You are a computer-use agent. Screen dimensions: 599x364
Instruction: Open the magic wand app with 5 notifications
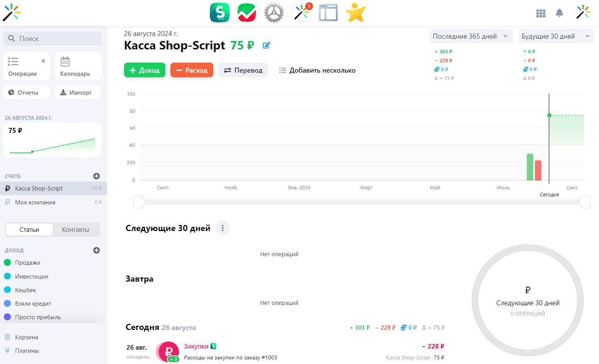301,12
